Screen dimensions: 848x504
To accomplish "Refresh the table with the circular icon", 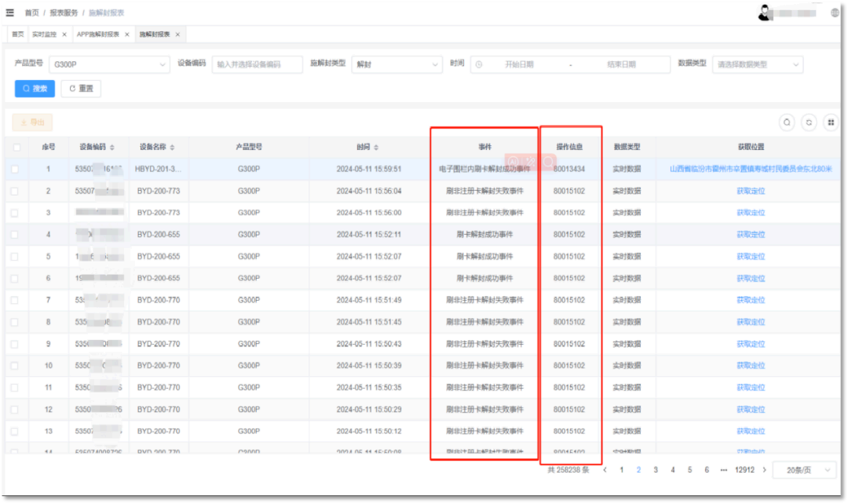I will [809, 122].
